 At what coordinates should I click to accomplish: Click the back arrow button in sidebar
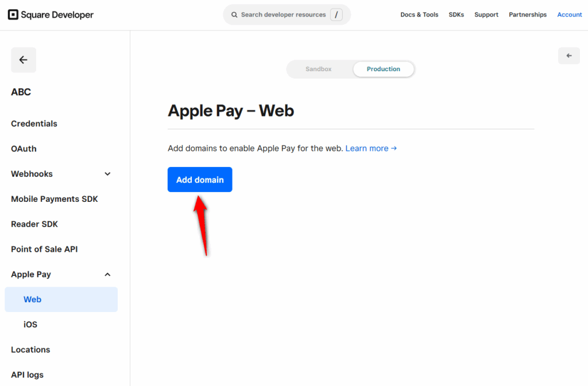pyautogui.click(x=24, y=60)
